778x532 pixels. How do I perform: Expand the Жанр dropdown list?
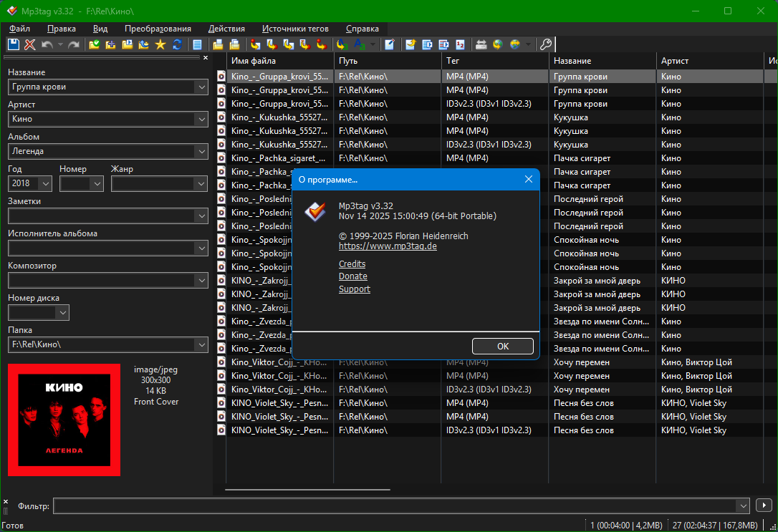click(201, 184)
